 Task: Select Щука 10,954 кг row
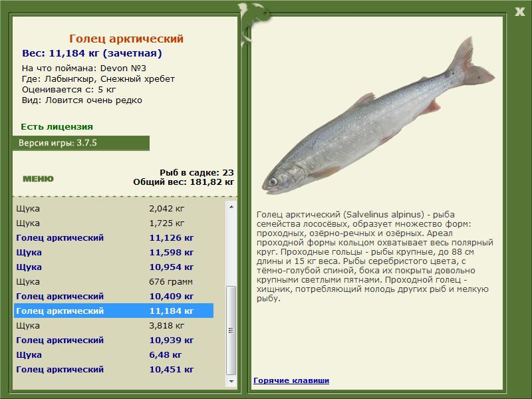[x=114, y=267]
